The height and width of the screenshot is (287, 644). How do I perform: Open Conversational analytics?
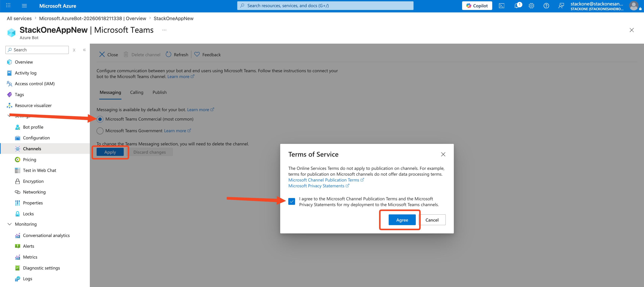(x=46, y=235)
